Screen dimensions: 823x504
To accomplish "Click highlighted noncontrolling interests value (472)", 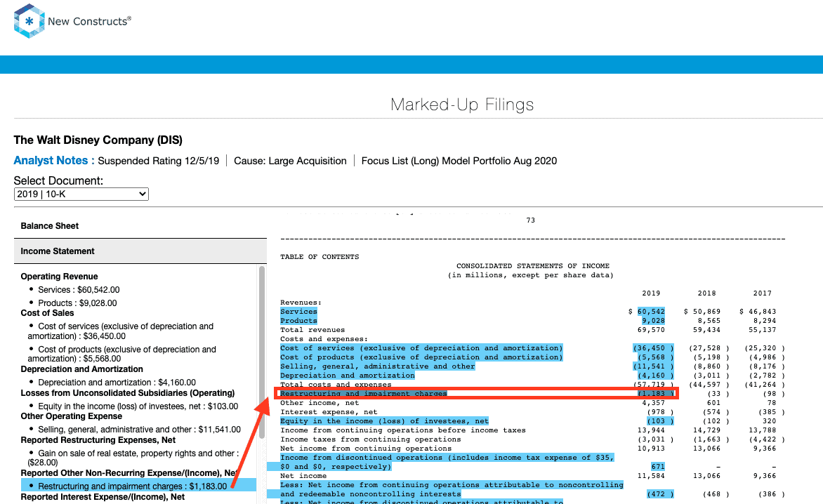I will (660, 494).
